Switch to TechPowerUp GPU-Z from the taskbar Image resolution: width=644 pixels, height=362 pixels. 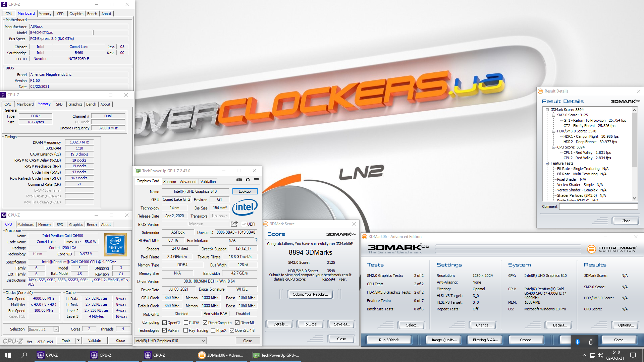(x=276, y=355)
